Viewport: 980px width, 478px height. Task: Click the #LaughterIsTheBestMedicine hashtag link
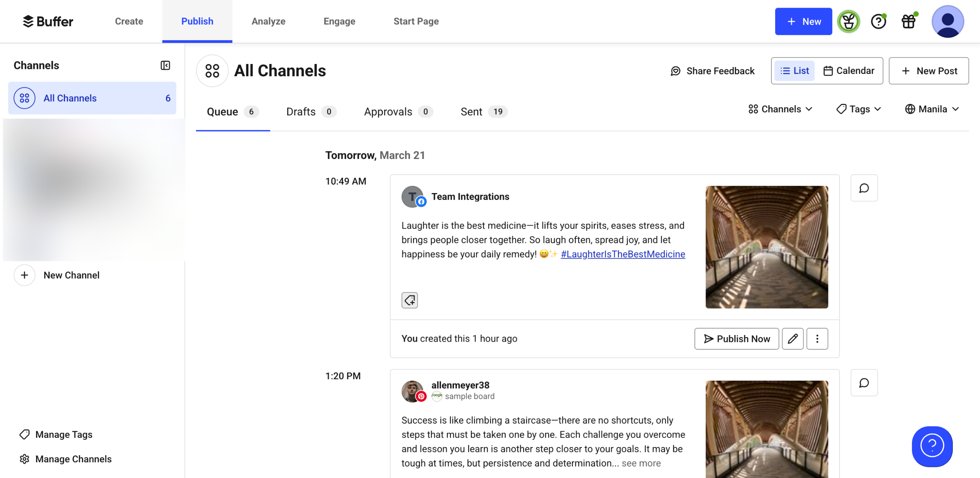tap(622, 254)
